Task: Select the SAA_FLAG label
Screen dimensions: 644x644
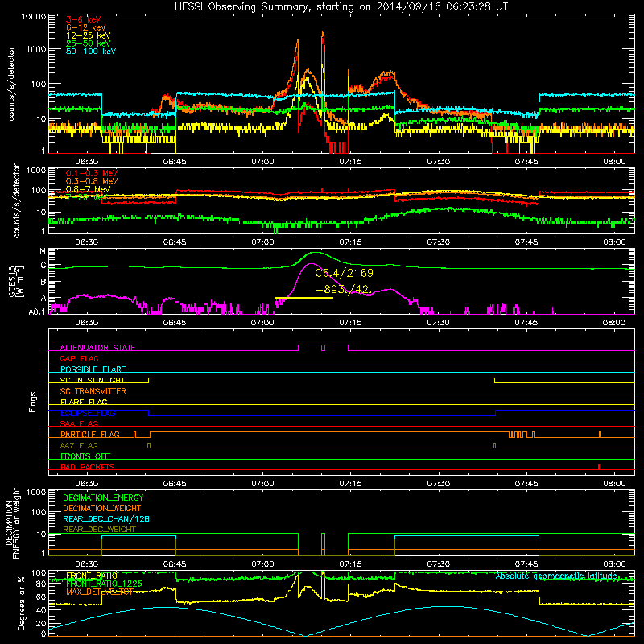Action: tap(79, 423)
